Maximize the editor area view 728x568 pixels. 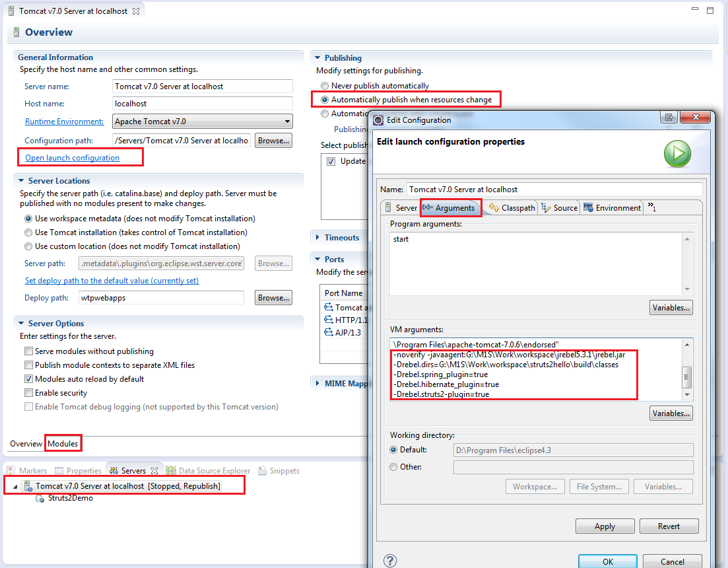coord(710,10)
